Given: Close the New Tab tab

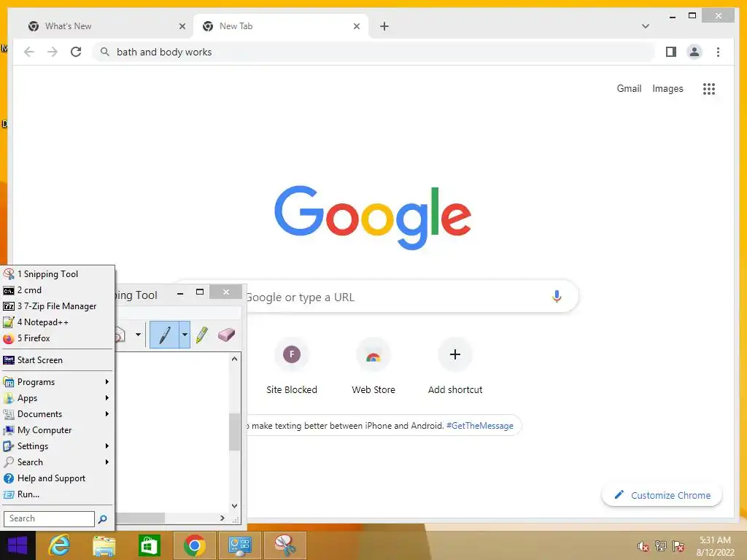Looking at the screenshot, I should 356,26.
